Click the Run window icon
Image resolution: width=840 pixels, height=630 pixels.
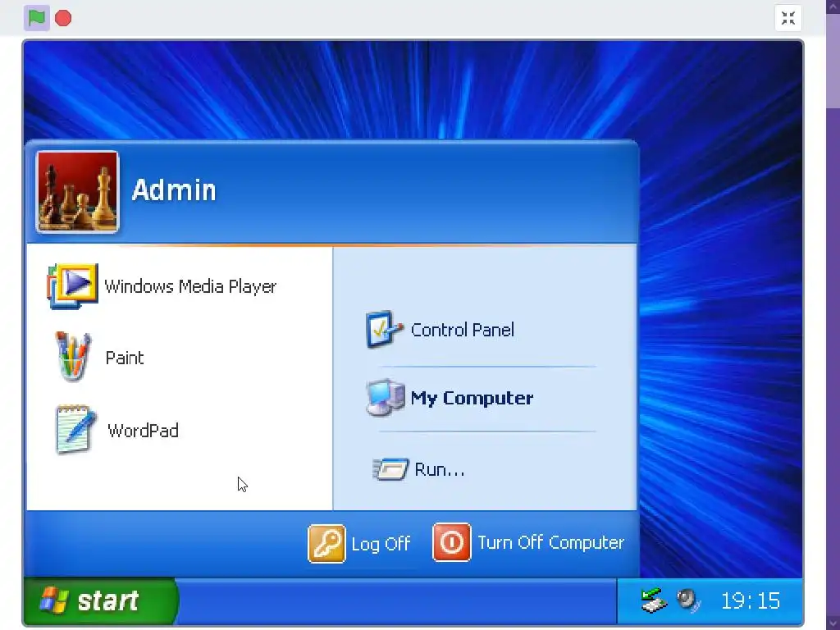(x=390, y=469)
